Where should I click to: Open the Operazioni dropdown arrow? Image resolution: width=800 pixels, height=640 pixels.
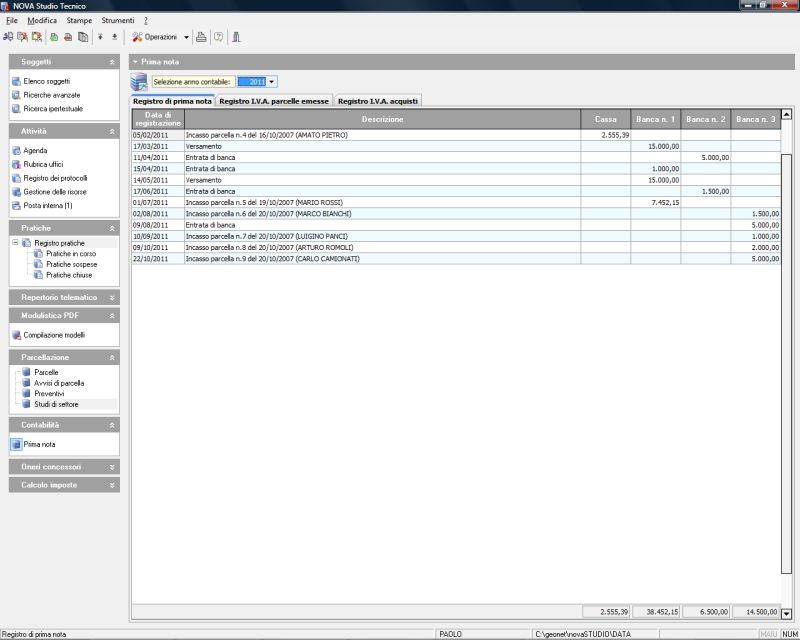[186, 37]
